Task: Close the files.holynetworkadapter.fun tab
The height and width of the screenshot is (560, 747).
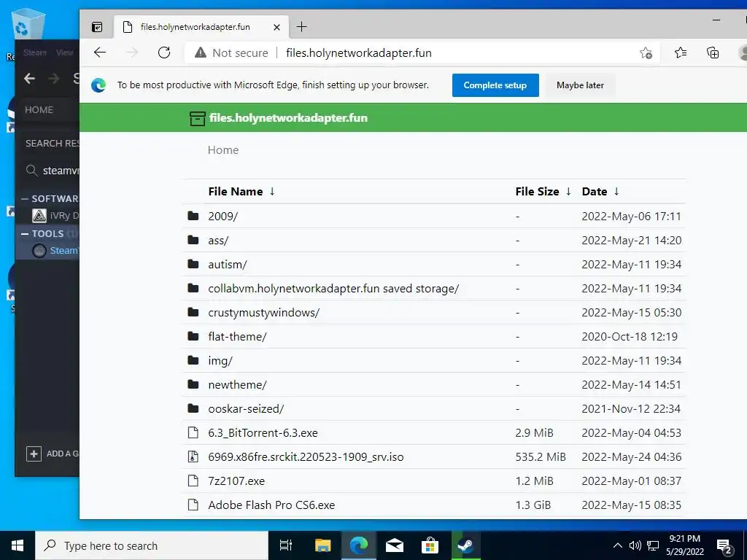Action: [276, 27]
